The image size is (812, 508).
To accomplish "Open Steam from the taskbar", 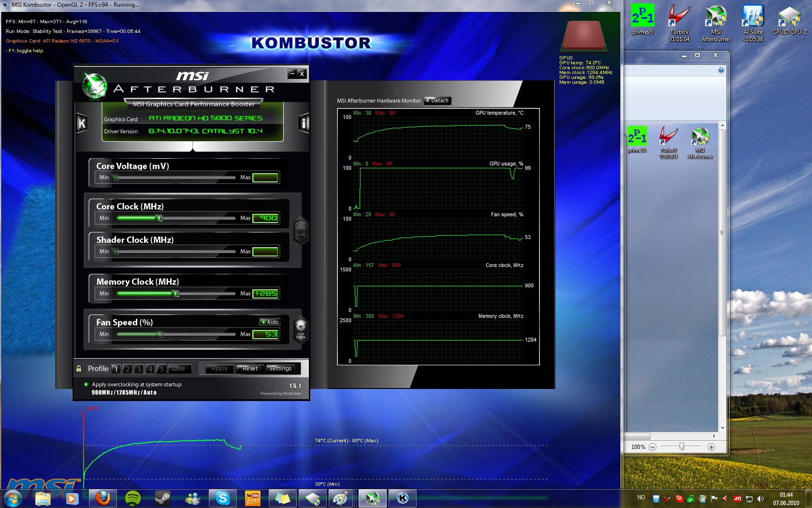I will pyautogui.click(x=162, y=498).
